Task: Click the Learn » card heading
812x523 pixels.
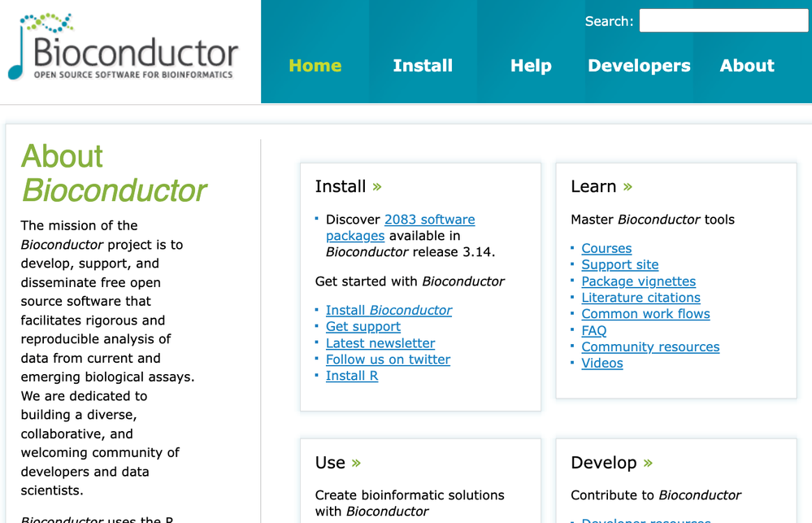Action: [601, 186]
